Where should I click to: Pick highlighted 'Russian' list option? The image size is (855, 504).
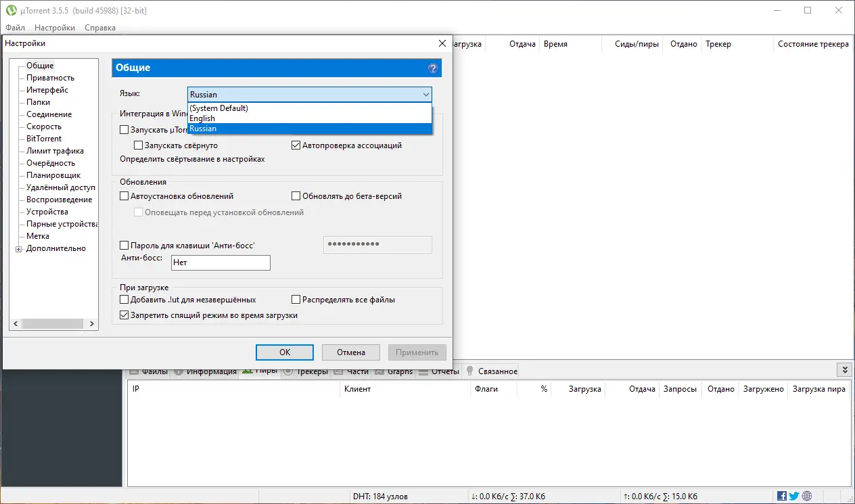tap(309, 129)
